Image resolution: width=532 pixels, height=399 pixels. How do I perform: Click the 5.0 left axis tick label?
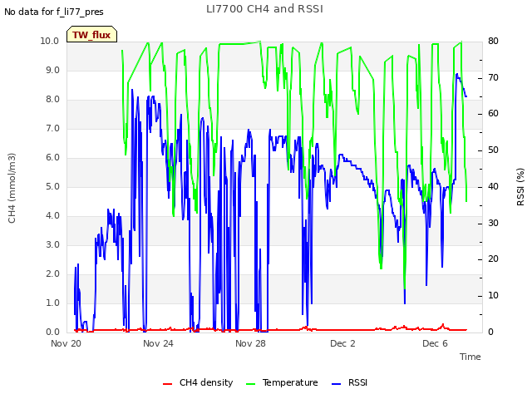(52, 186)
